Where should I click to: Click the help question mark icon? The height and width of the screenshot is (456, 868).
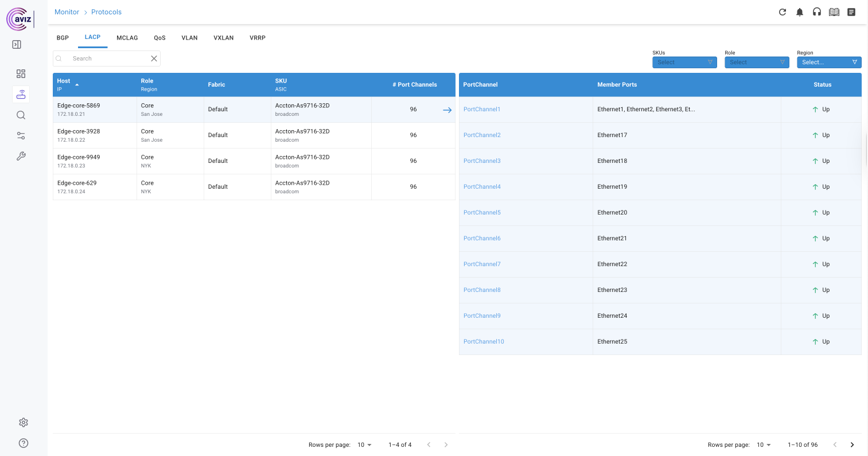[x=24, y=443]
